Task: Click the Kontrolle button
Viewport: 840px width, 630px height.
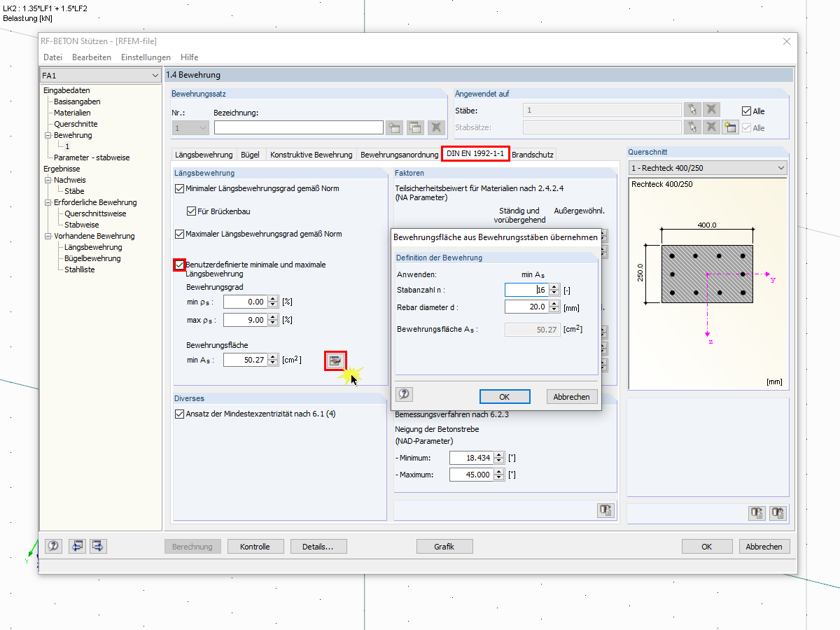Action: (x=255, y=546)
